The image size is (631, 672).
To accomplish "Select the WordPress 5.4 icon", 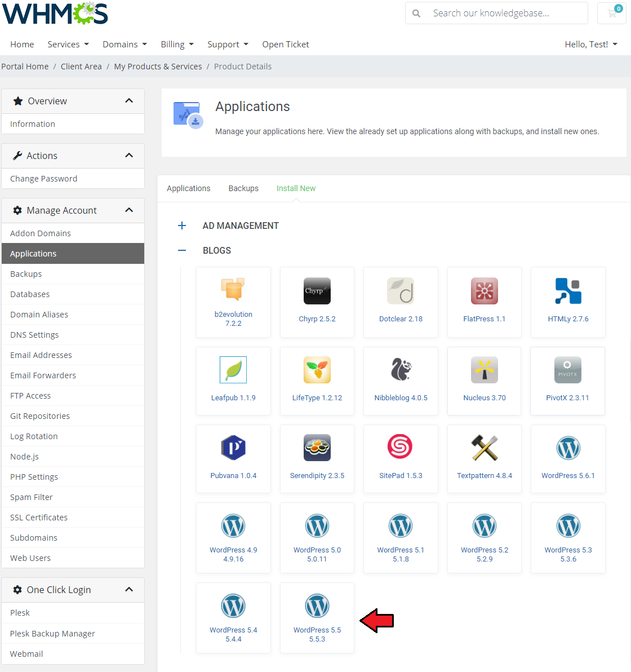I will point(233,606).
